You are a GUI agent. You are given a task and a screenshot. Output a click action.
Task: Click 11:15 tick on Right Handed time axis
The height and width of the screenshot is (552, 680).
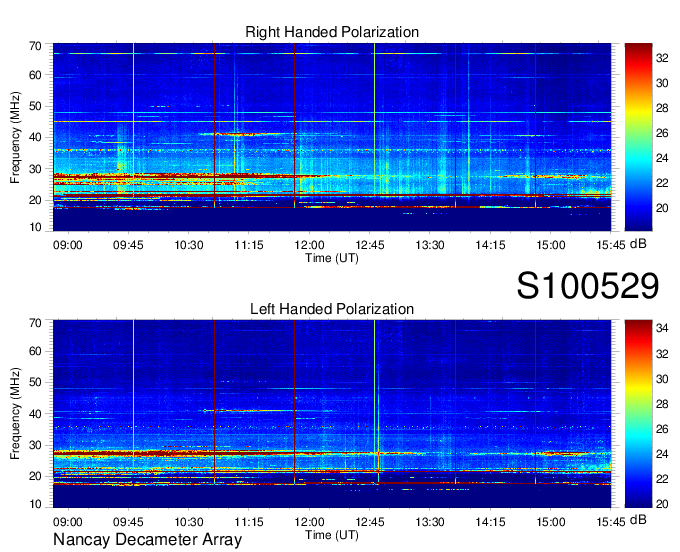[249, 245]
